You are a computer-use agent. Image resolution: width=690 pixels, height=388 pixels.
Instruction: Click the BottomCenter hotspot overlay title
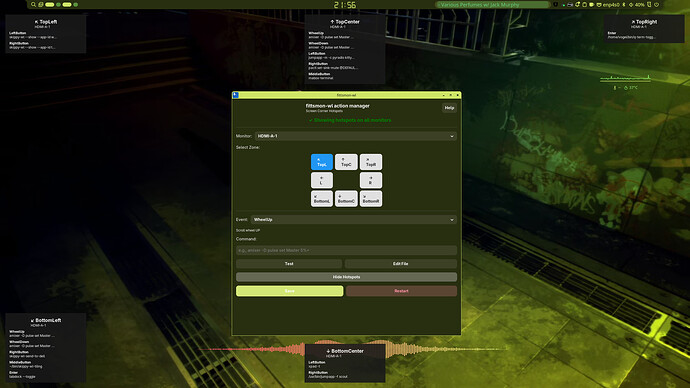[345, 351]
